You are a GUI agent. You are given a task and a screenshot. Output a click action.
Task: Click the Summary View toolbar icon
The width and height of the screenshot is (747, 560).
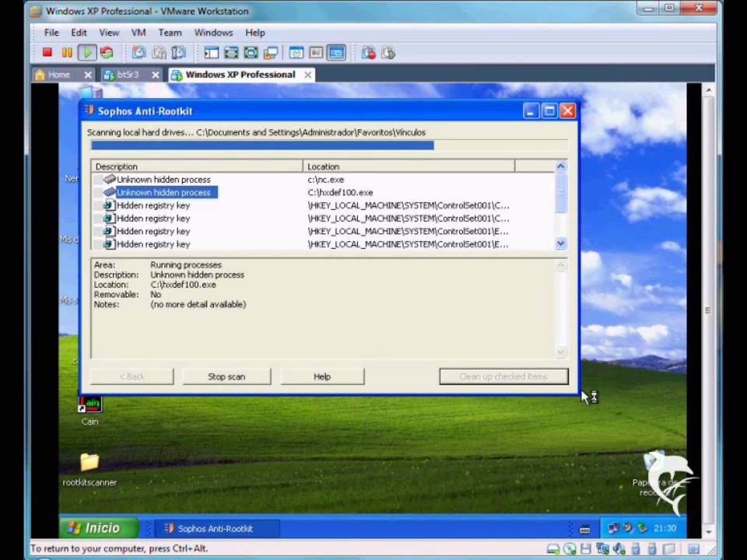point(296,52)
